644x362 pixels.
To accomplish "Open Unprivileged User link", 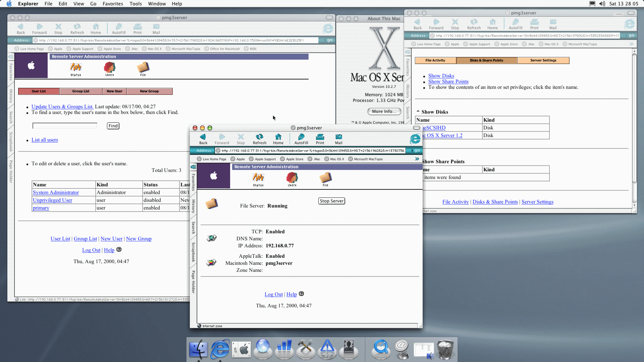I will (52, 200).
